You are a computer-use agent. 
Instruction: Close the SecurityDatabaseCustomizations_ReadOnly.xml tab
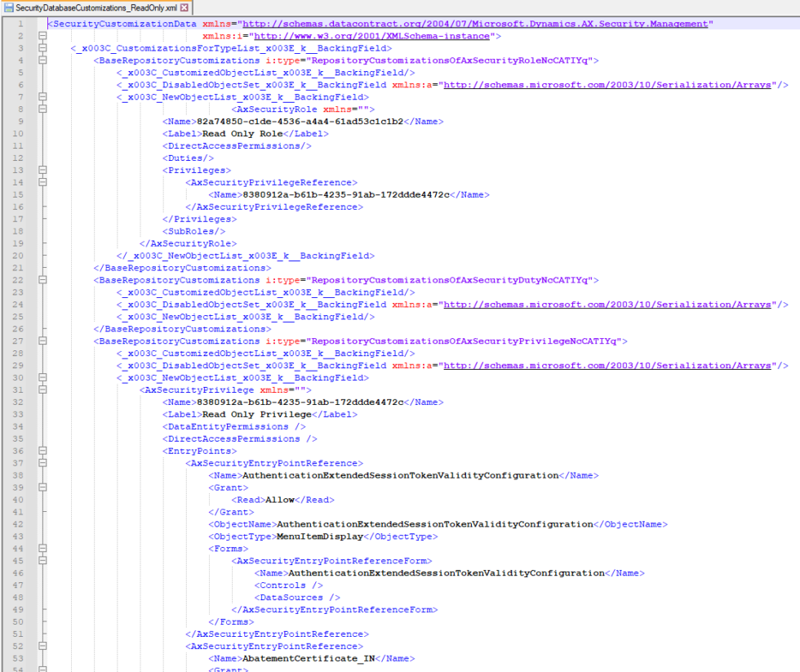[x=184, y=7]
